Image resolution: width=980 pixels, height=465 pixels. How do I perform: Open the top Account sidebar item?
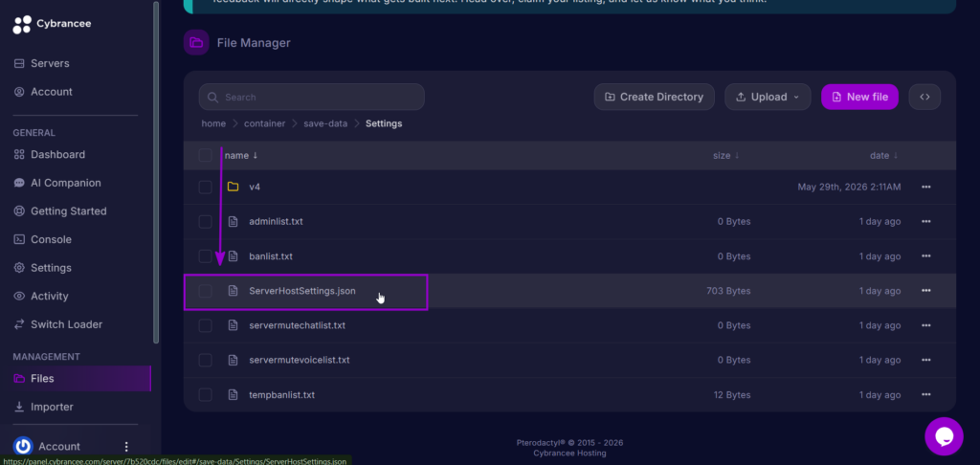44,92
